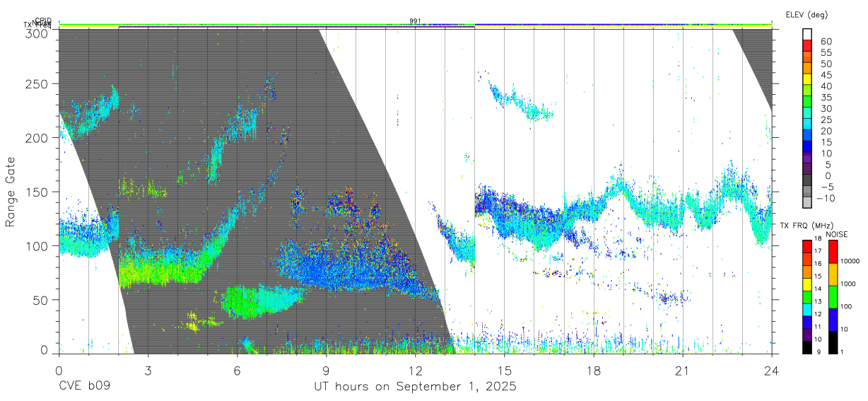Click the "ELEV (deg)" legend title
This screenshot has height=401, width=868.
click(807, 15)
